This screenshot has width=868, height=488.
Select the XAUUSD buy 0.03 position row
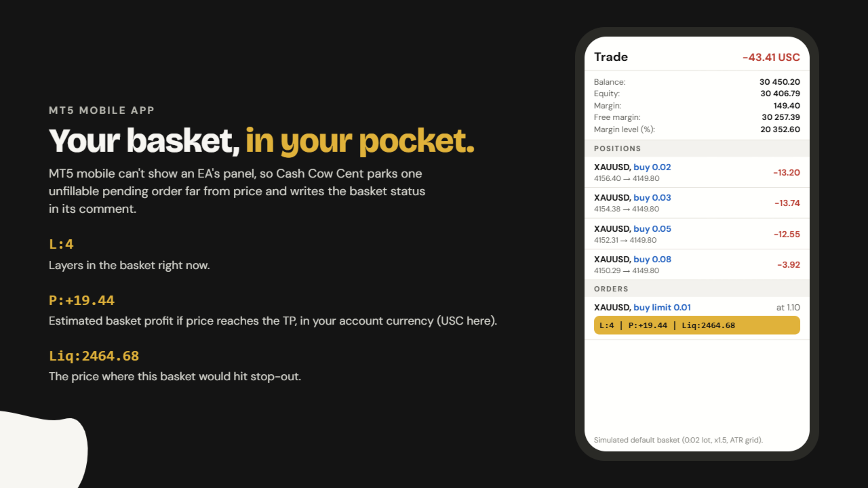697,203
